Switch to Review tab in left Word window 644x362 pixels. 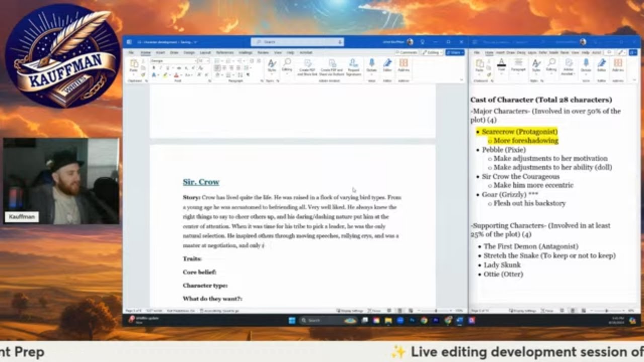point(263,52)
